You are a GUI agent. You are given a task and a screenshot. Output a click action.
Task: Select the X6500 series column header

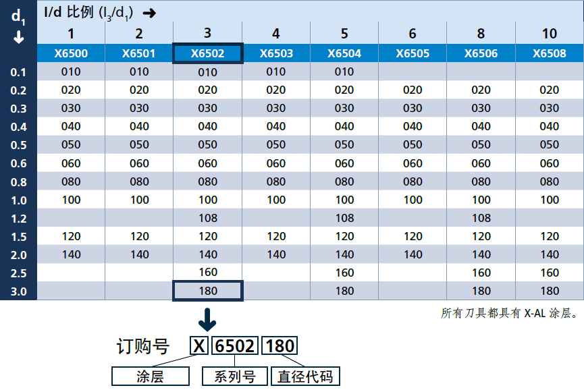[71, 53]
